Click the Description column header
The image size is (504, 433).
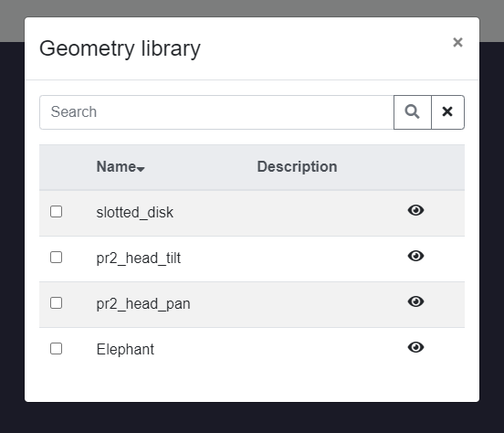tap(297, 166)
